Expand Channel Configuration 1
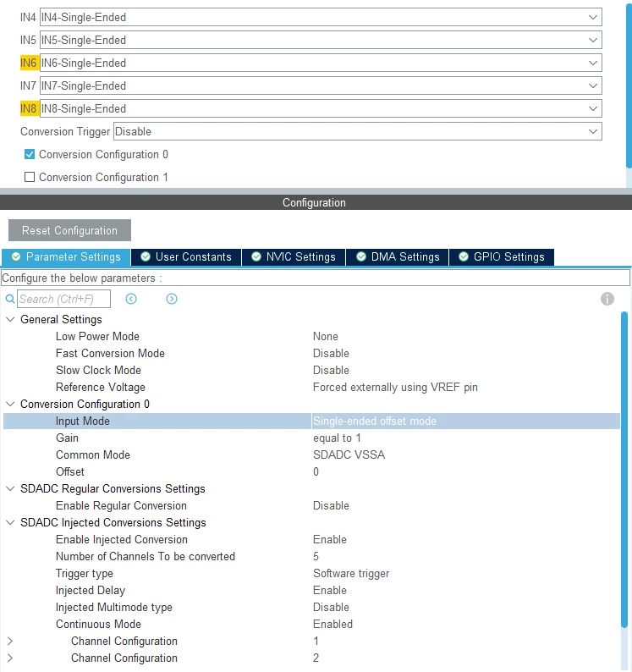632x672 pixels. coord(10,641)
